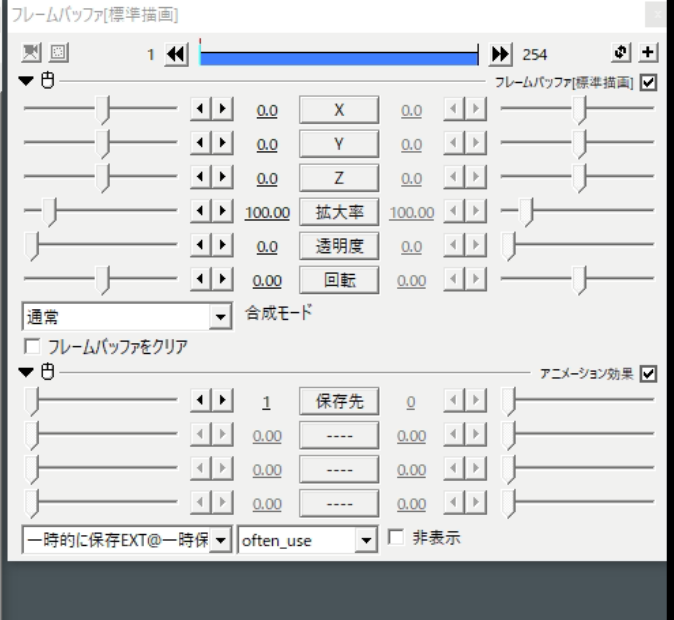Decrease Y value with left arrow
The width and height of the screenshot is (674, 620).
200,142
